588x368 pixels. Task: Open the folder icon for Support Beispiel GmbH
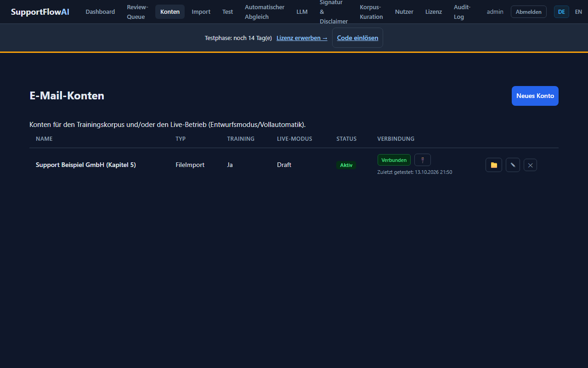494,165
